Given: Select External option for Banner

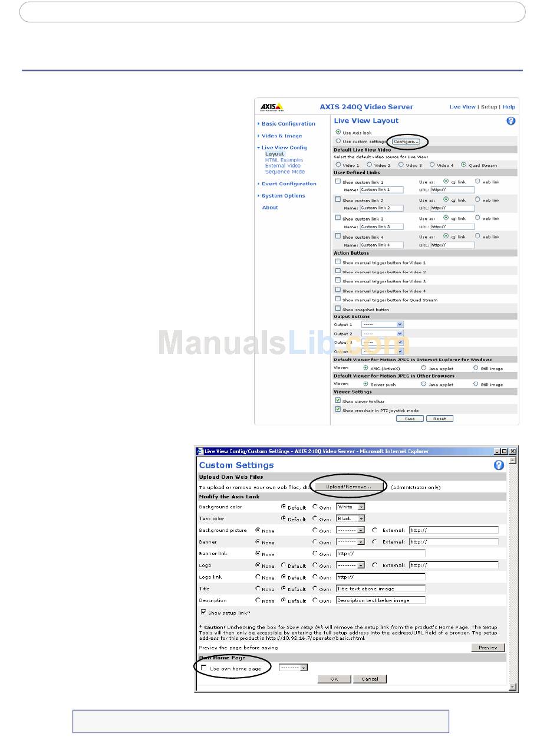Looking at the screenshot, I should [375, 541].
